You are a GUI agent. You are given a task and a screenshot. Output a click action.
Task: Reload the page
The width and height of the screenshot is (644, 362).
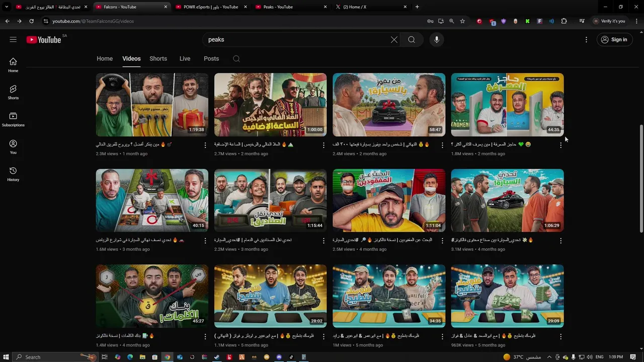click(31, 21)
